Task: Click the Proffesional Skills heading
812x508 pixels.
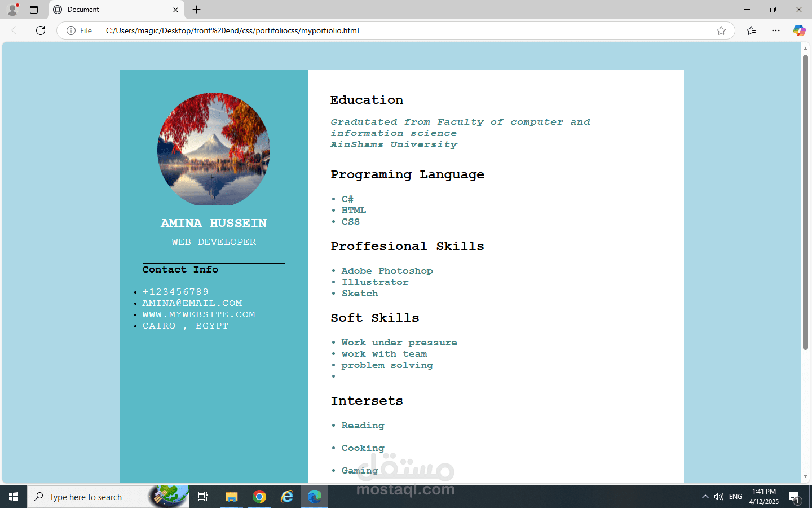Action: [x=408, y=247]
